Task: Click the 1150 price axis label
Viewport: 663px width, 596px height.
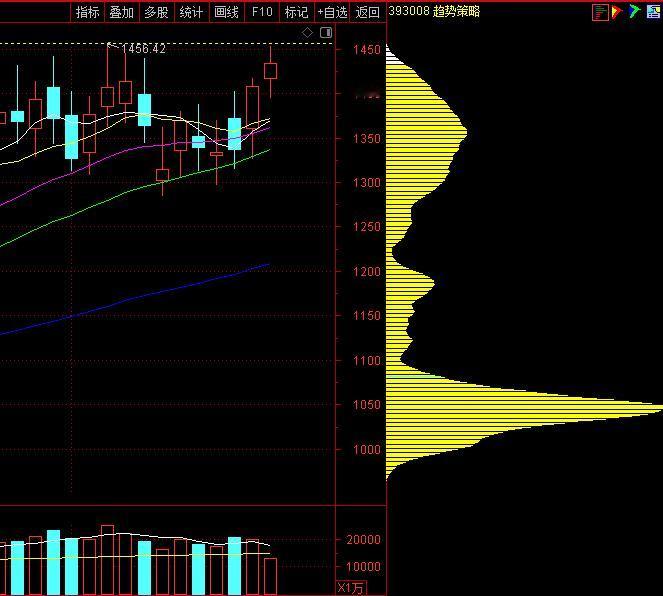Action: (x=367, y=315)
